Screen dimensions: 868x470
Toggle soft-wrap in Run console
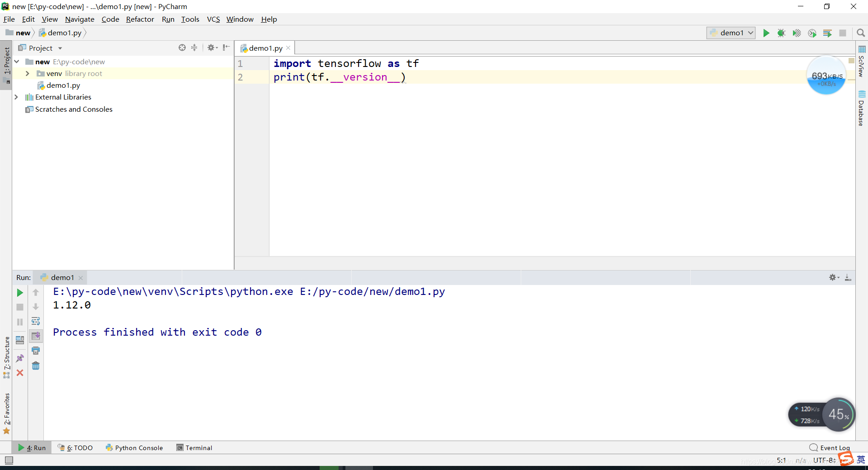(x=36, y=322)
